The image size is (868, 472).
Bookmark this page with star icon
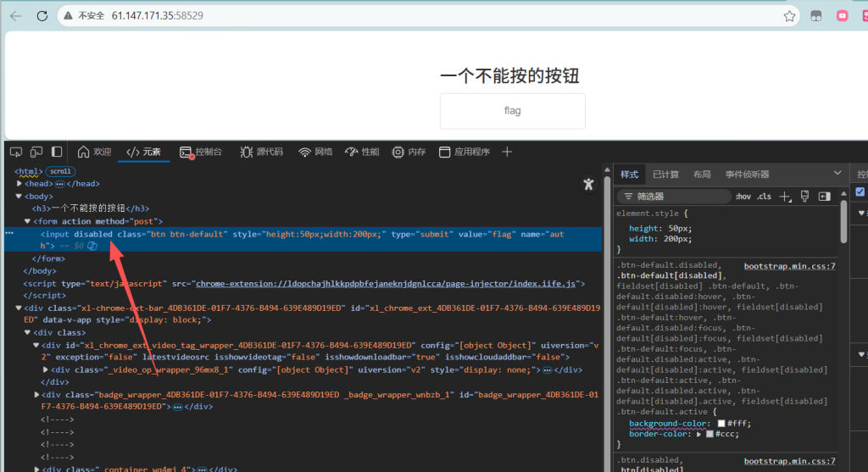[x=789, y=15]
